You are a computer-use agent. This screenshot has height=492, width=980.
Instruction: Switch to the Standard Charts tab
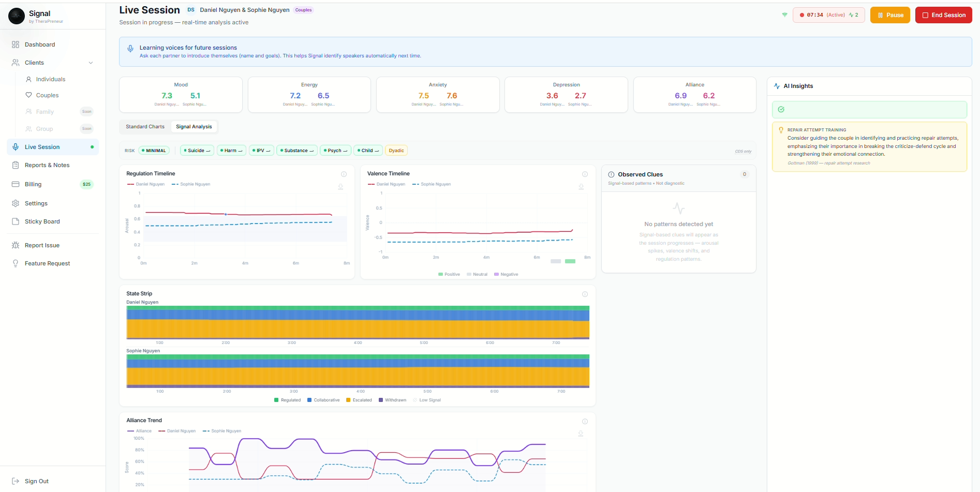pyautogui.click(x=145, y=126)
